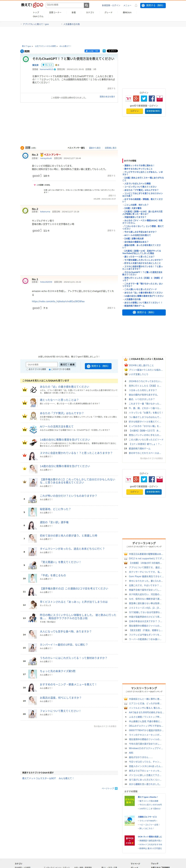Click kokenuma's green avatar icon
Screen dimensions: 186x868
pos(25,211)
